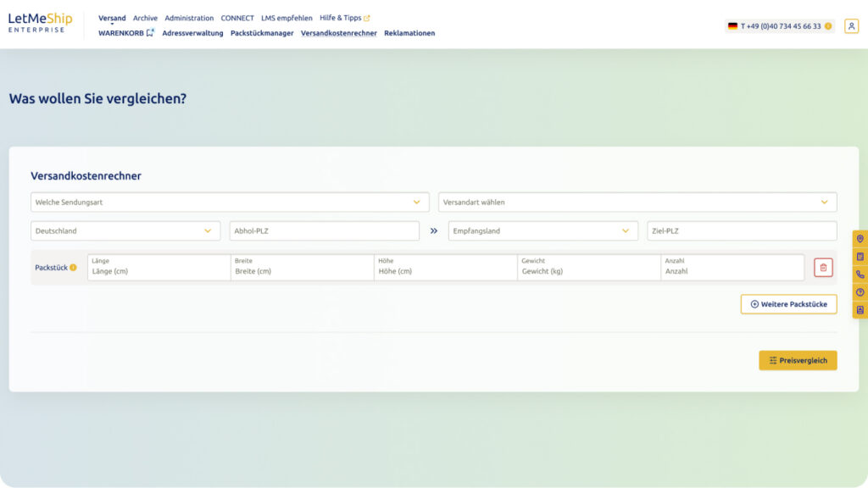This screenshot has height=488, width=868.
Task: Add more with Weitere Packstücke button
Action: pyautogui.click(x=788, y=304)
